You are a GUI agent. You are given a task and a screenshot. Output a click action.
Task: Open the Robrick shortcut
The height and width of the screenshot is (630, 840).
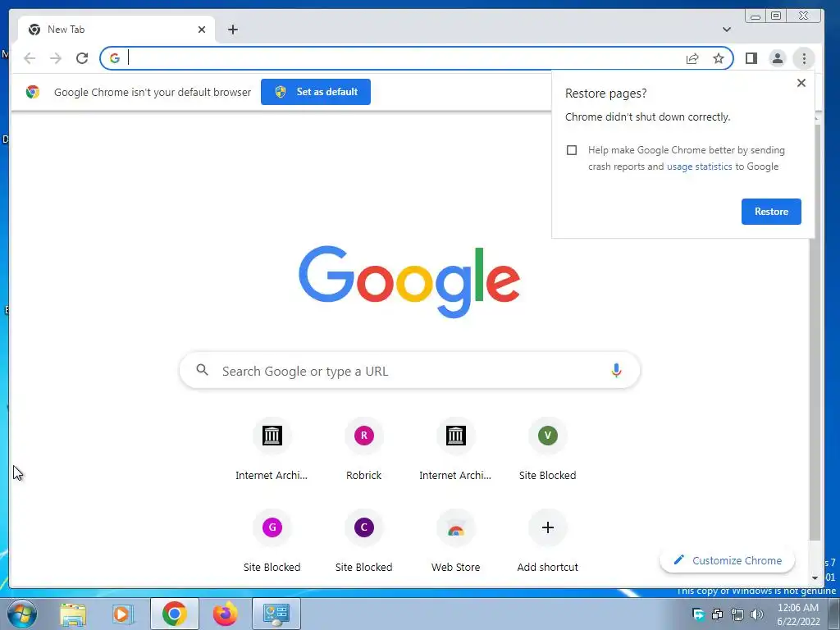(363, 450)
